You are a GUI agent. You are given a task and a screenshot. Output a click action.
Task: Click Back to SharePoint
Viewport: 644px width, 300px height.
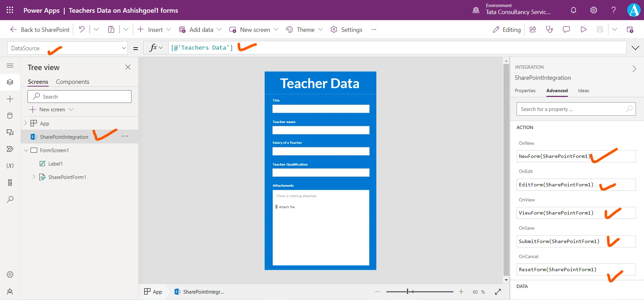click(x=40, y=29)
